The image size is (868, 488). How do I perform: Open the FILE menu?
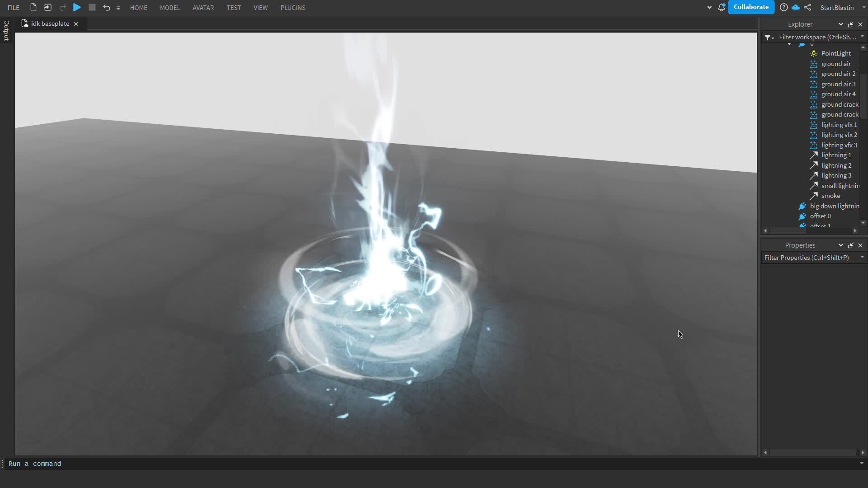point(13,7)
